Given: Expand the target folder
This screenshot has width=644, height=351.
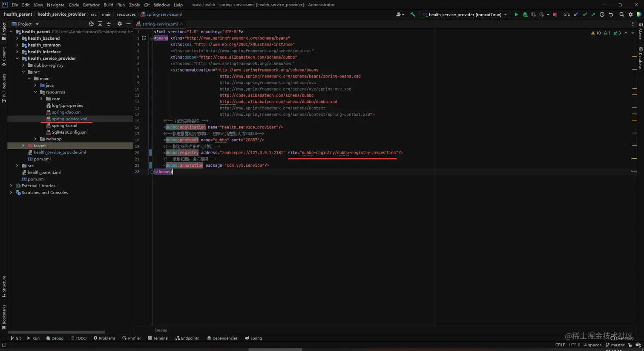Looking at the screenshot, I should (x=23, y=146).
